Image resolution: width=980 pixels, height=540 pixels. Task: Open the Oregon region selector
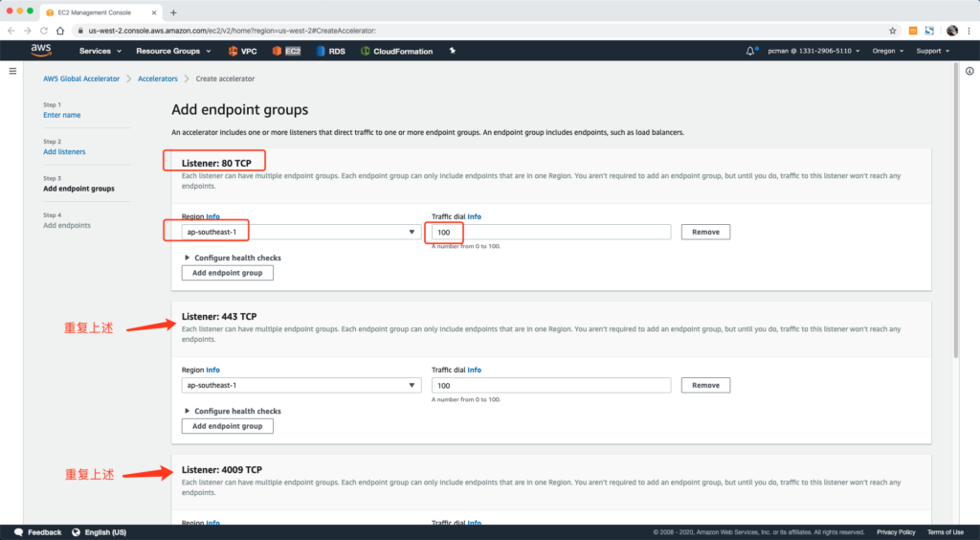point(888,51)
